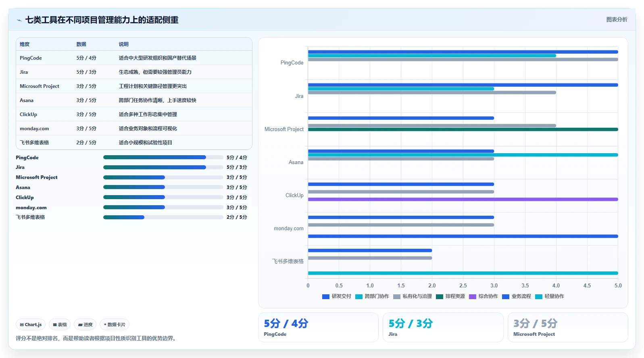Viewport: 644px width, 358px height.
Task: Click the monday.com chart axis label
Action: (289, 229)
